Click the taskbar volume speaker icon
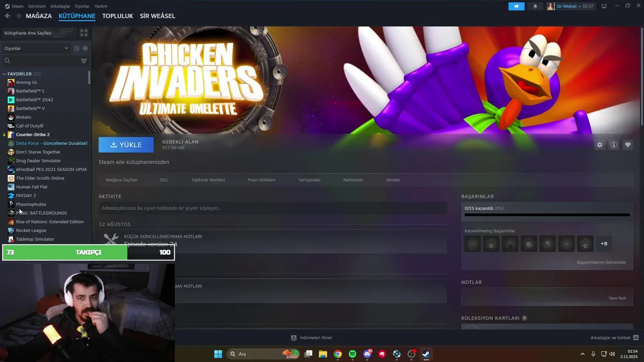The height and width of the screenshot is (362, 644). (612, 354)
